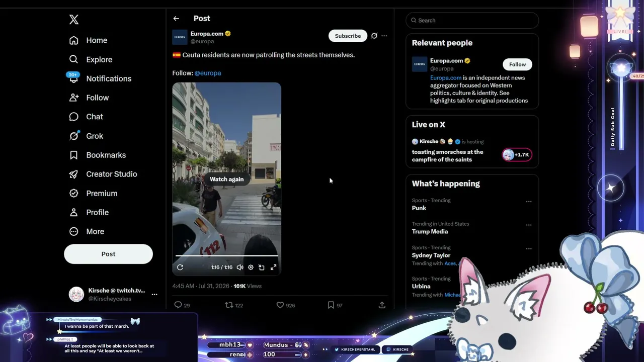The height and width of the screenshot is (362, 644).
Task: Open the Punk trending topic
Action: (x=419, y=208)
